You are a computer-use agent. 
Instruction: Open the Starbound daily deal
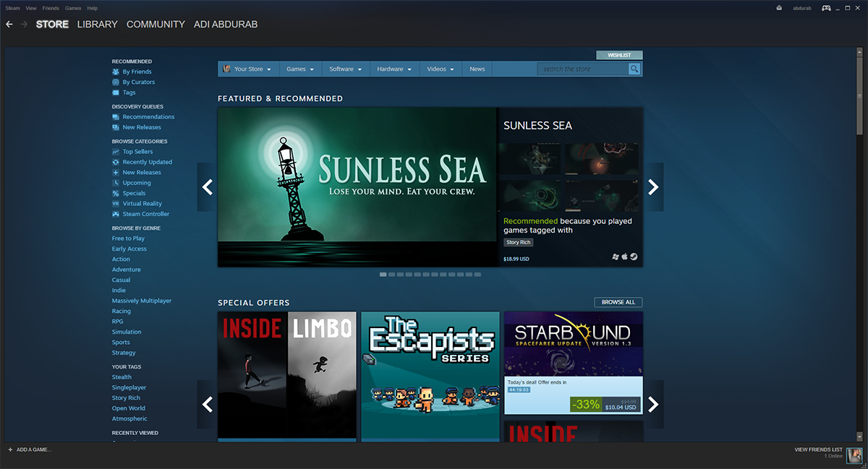[x=573, y=363]
